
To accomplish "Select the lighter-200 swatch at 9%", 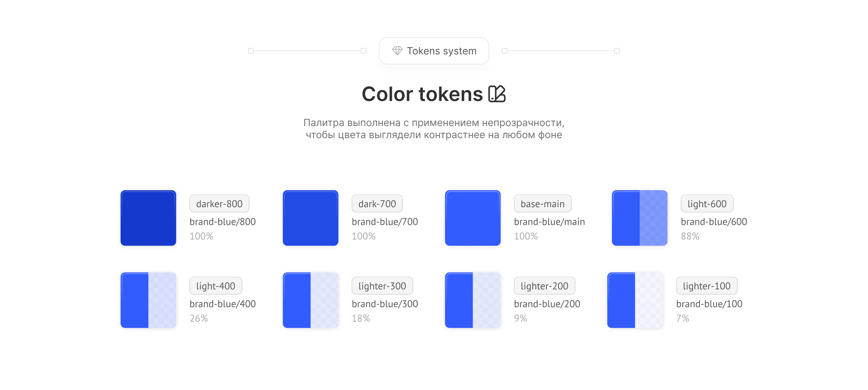I will coord(472,300).
